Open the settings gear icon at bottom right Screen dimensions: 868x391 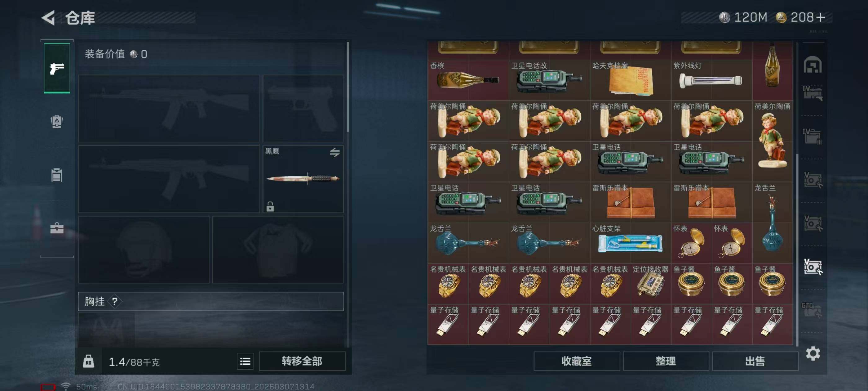click(813, 353)
